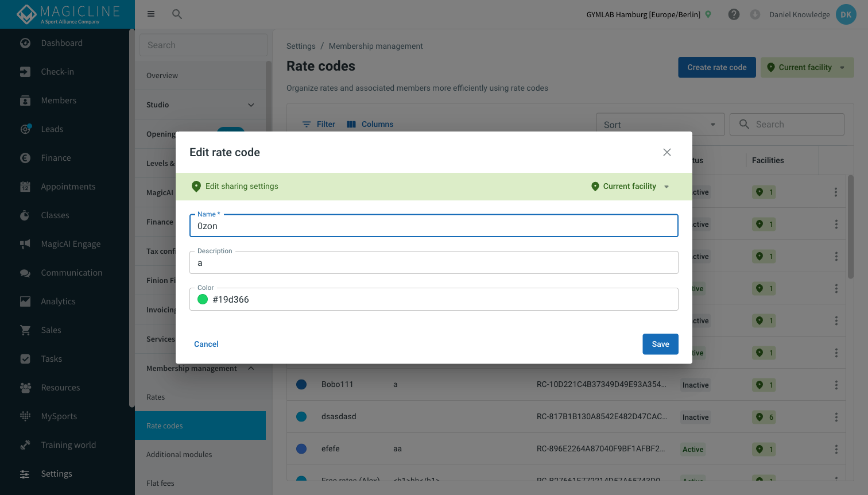Image resolution: width=868 pixels, height=495 pixels.
Task: Open the Leads sidebar icon
Action: 25,129
